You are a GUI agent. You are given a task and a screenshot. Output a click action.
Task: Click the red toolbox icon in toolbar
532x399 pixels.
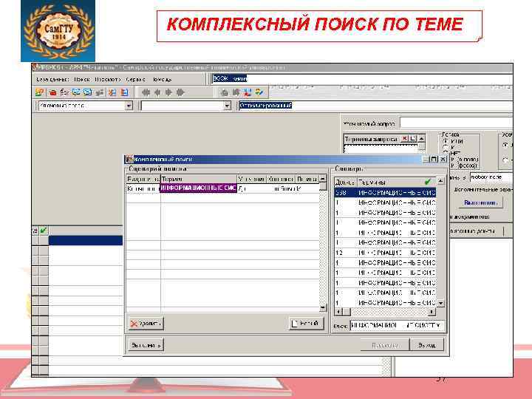[52, 92]
